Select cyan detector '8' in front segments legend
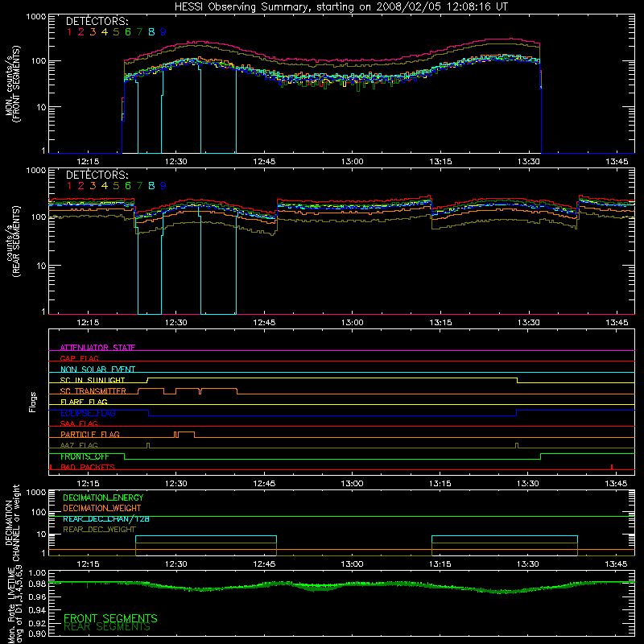Viewport: 644px width, 644px height. [x=151, y=32]
